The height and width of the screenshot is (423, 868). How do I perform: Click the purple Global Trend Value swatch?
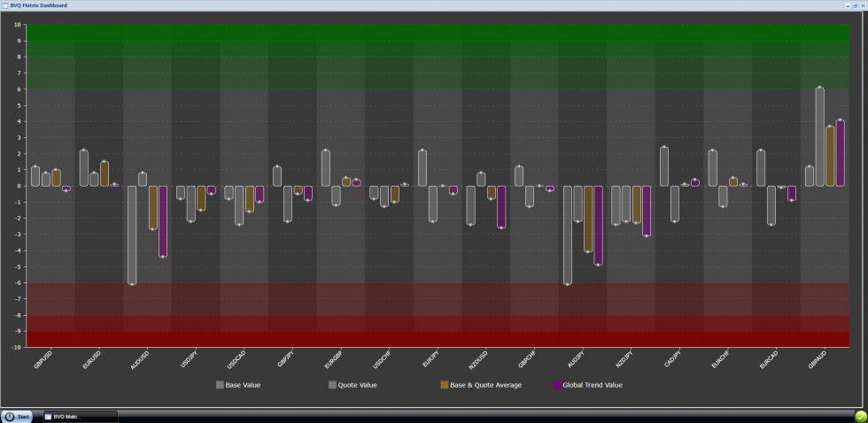pos(556,385)
